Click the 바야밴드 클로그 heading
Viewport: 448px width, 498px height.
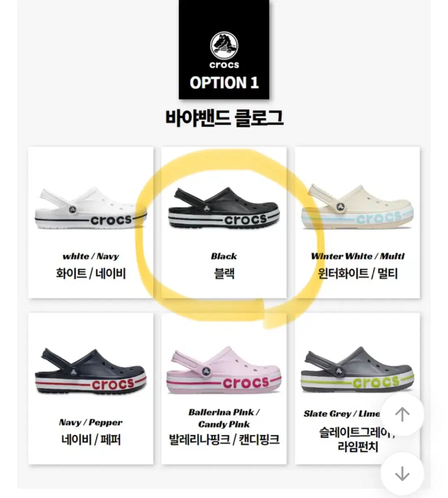tap(224, 117)
